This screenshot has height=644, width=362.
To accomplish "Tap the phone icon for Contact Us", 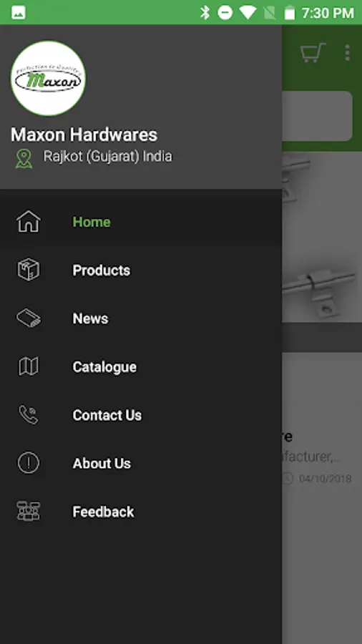I will click(x=29, y=415).
